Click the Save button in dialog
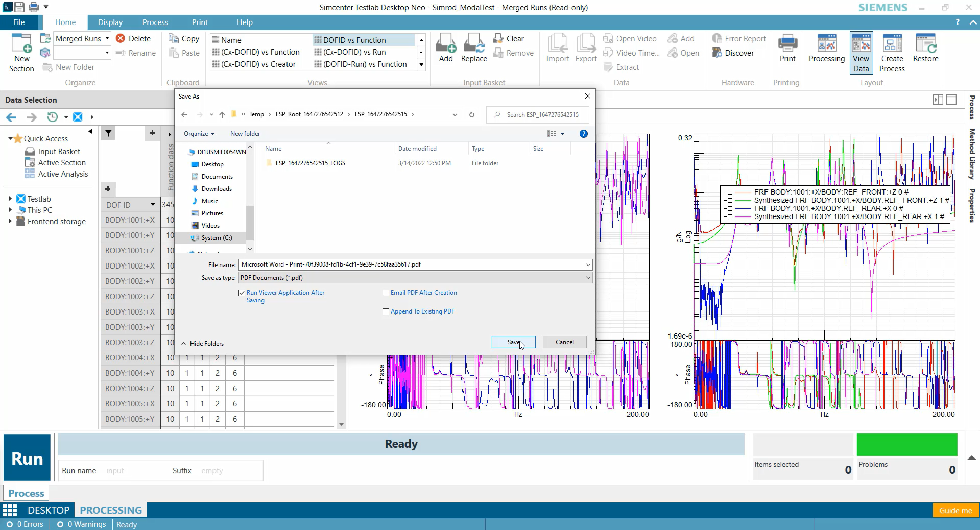The height and width of the screenshot is (530, 980). [x=513, y=342]
